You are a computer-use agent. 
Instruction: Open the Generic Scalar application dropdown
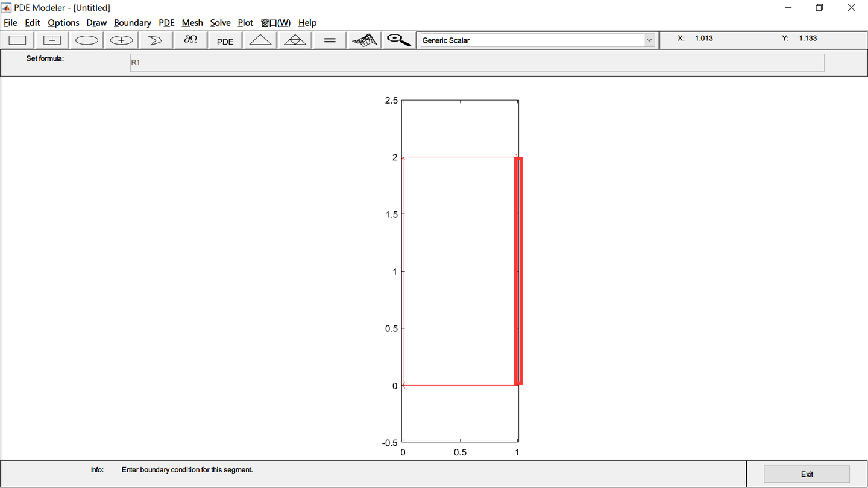pyautogui.click(x=649, y=40)
